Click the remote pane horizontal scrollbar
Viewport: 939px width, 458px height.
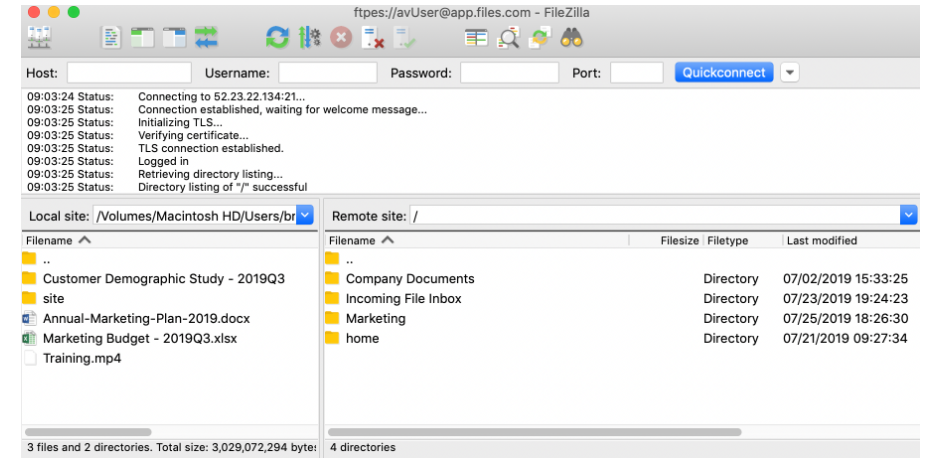535,432
